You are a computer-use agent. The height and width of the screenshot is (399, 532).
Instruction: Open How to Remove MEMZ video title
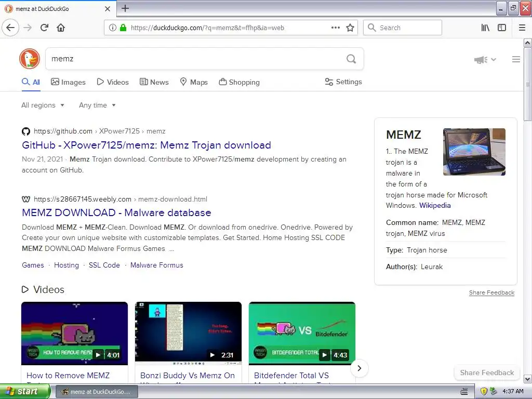(x=68, y=376)
